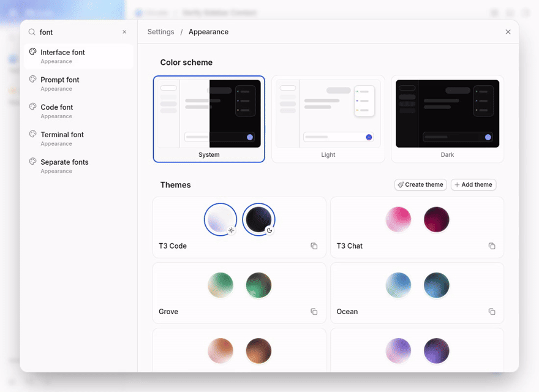Click the magnifier icon in the search box
Screen dimensions: 539x392
(32, 32)
